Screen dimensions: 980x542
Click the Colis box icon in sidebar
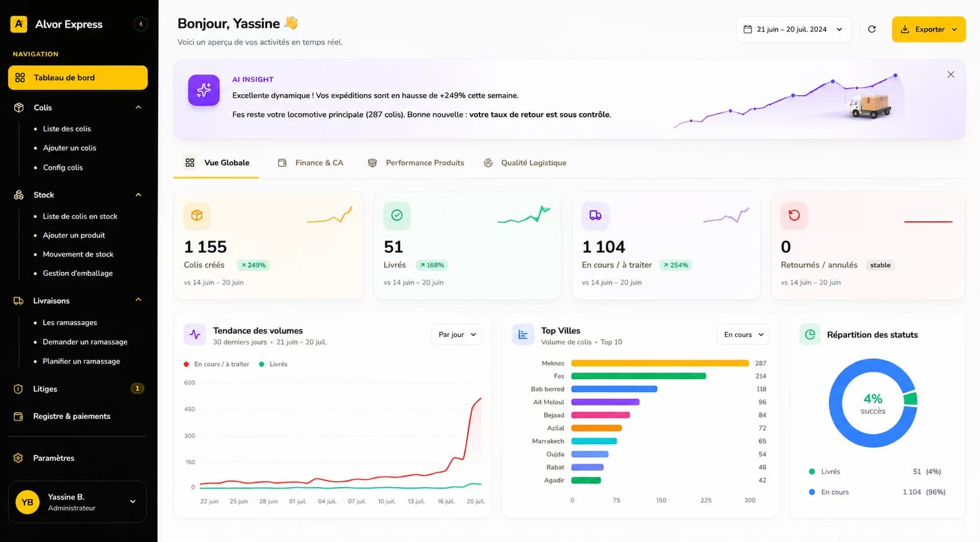pos(19,107)
